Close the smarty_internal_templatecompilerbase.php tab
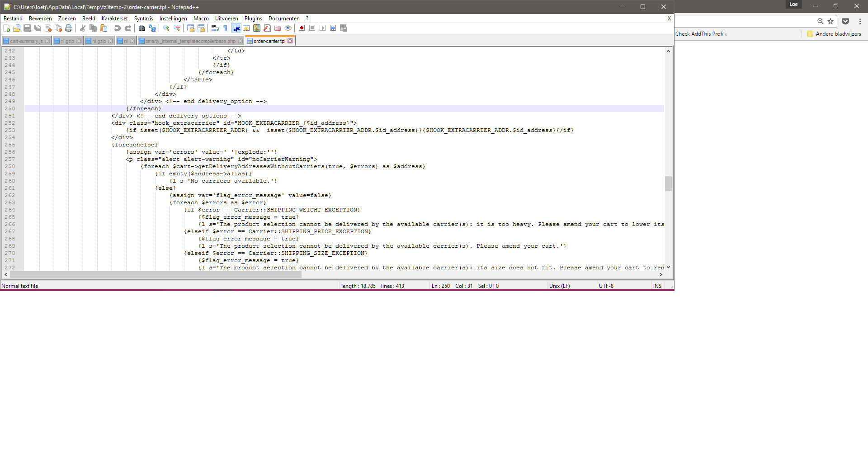 [x=240, y=41]
